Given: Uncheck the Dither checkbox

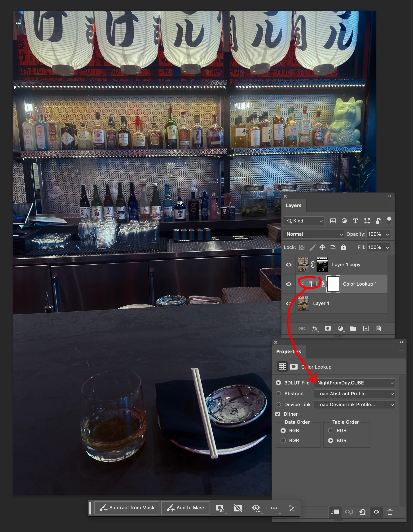Looking at the screenshot, I should pos(277,414).
